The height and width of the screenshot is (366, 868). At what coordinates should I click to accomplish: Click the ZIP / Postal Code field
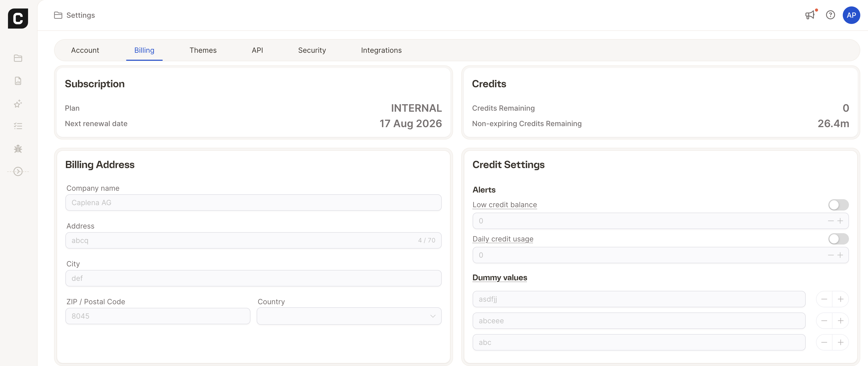pos(158,316)
